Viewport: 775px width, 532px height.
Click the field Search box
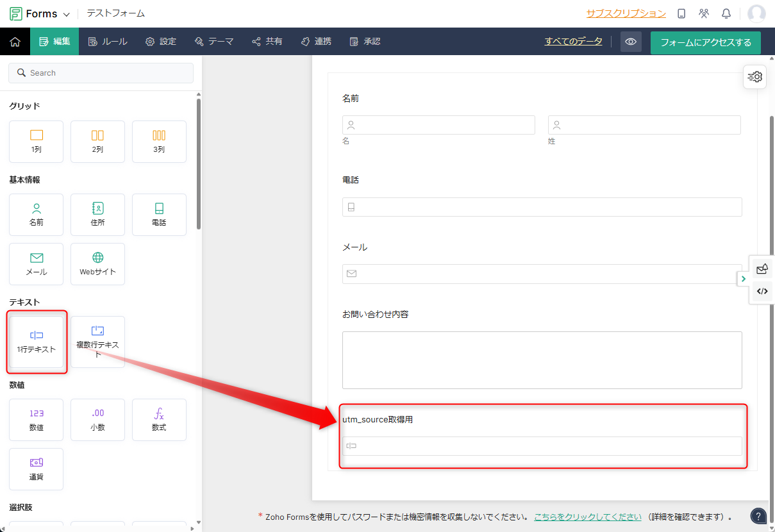(x=101, y=73)
